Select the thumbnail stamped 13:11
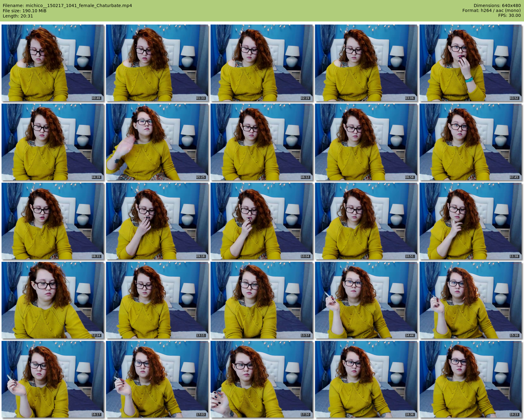The width and height of the screenshot is (524, 420). (157, 300)
